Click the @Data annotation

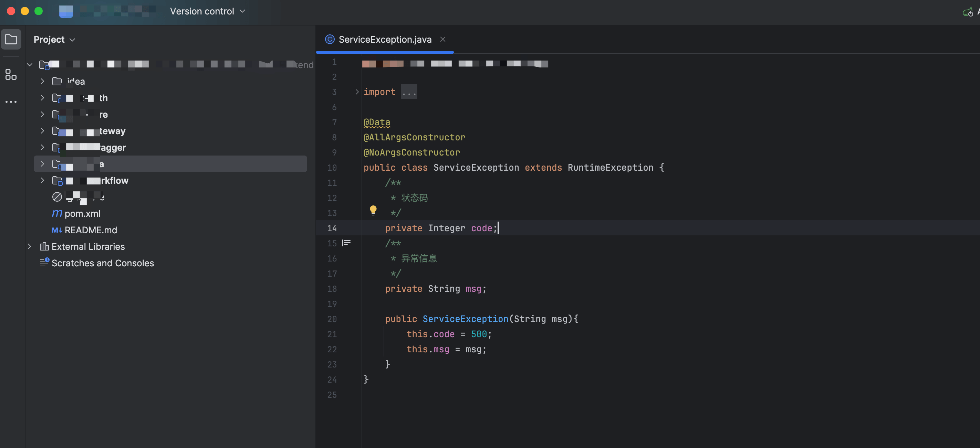point(377,122)
